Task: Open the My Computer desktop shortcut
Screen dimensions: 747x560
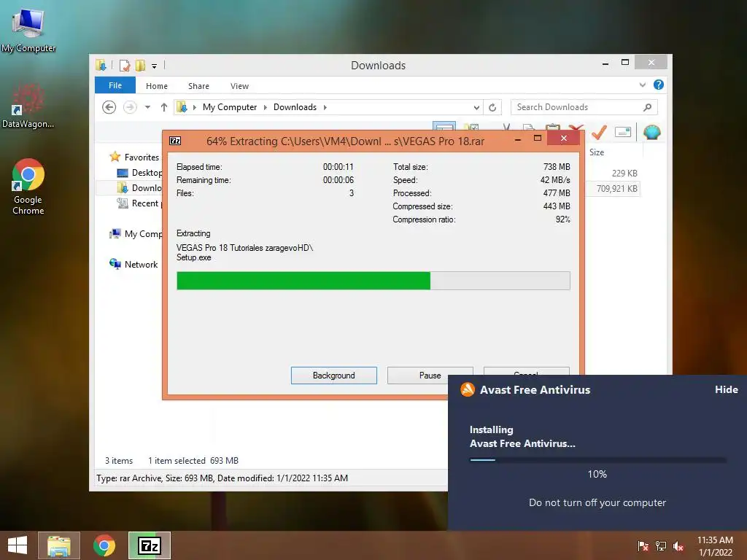Action: click(28, 30)
